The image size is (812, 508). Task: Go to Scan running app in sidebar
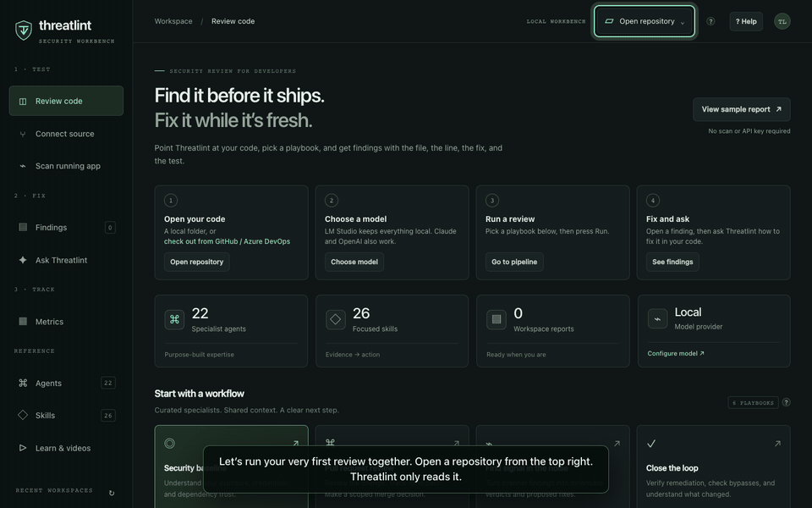click(x=66, y=166)
